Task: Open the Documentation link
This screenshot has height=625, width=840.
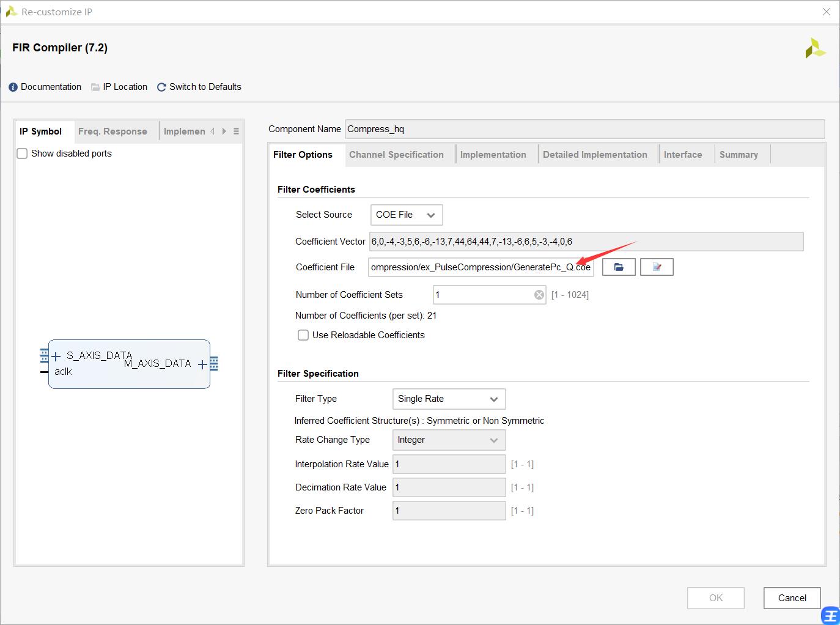Action: pyautogui.click(x=51, y=87)
